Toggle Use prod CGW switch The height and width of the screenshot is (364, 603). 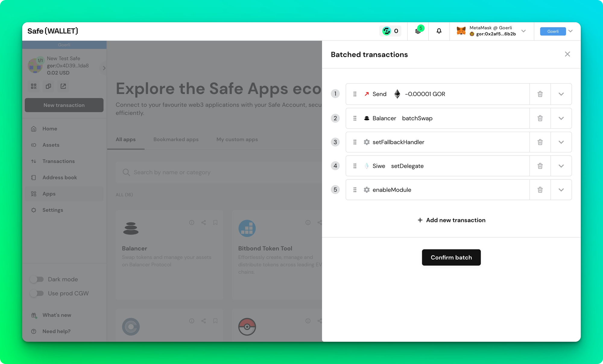pos(37,293)
